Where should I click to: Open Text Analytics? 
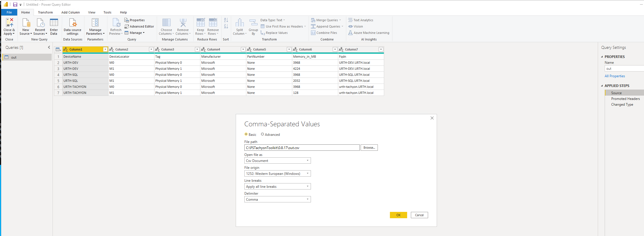click(x=361, y=20)
